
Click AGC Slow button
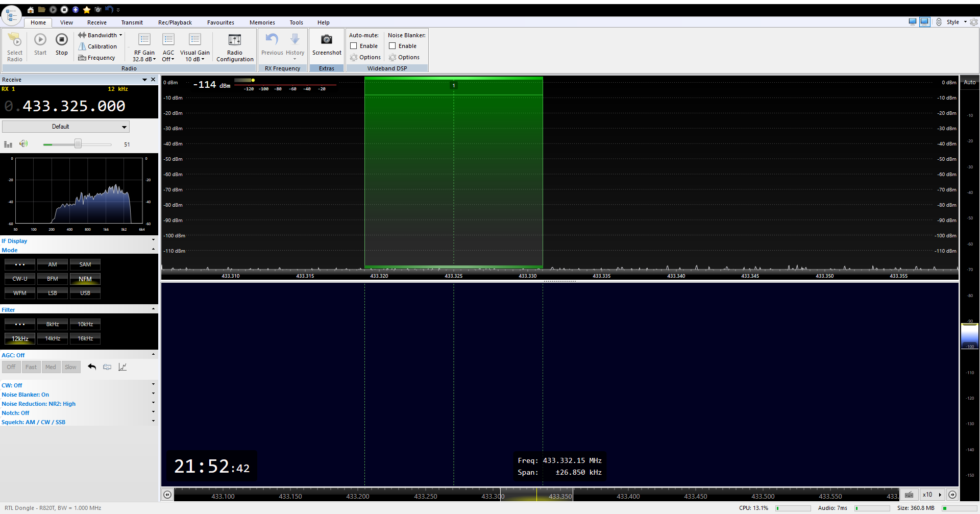coord(70,367)
